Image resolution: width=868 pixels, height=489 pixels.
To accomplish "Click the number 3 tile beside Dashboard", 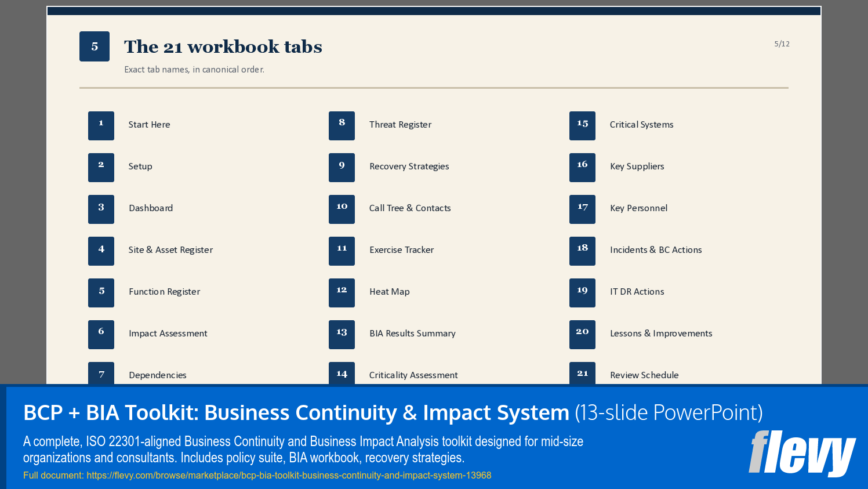I will [101, 209].
